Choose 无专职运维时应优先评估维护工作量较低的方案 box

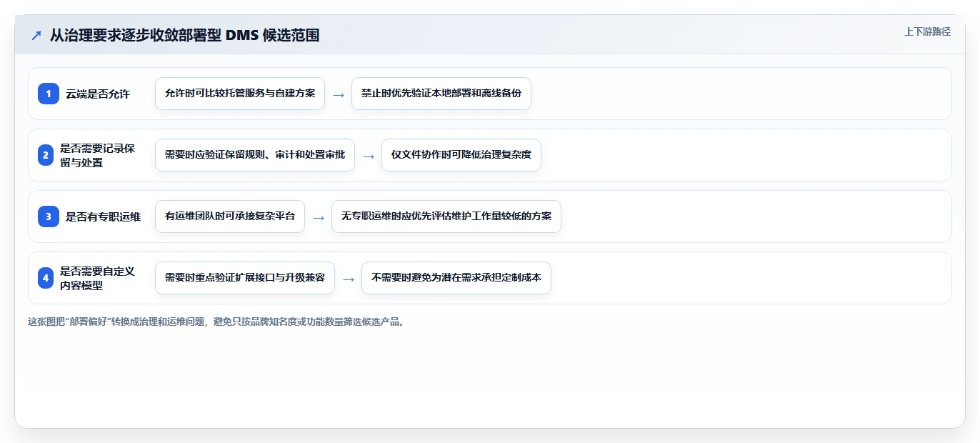(x=446, y=216)
